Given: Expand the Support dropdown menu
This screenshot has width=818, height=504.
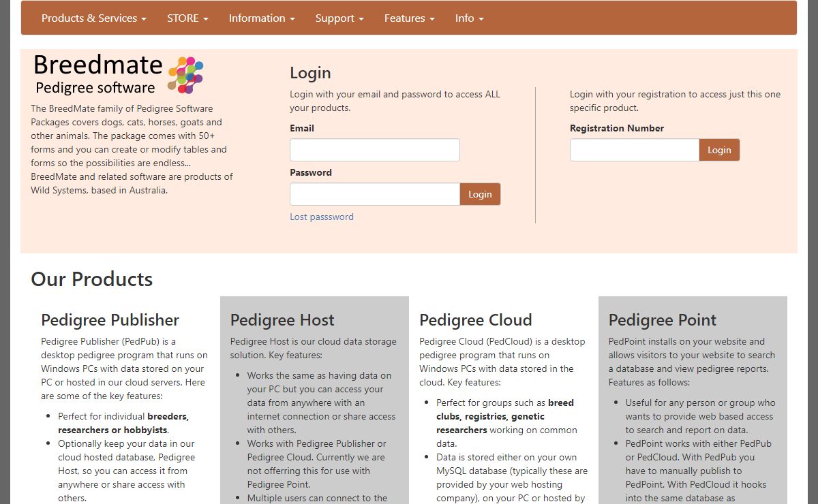Looking at the screenshot, I should pos(339,18).
